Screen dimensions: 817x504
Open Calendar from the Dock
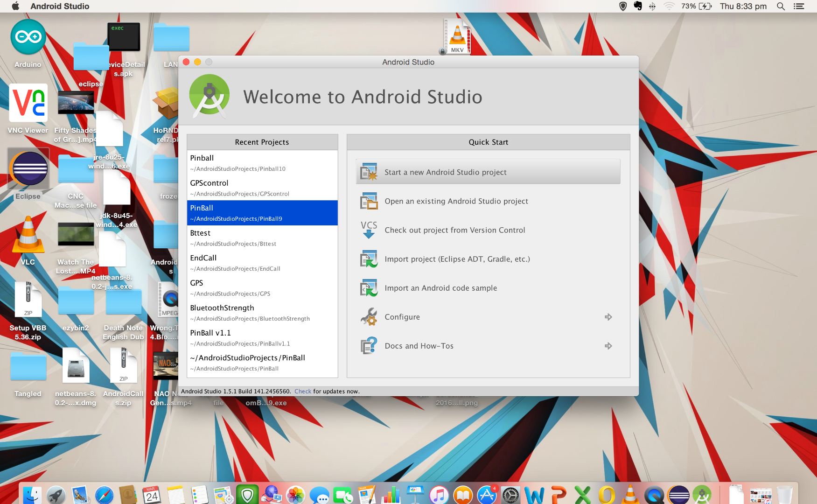tap(152, 495)
